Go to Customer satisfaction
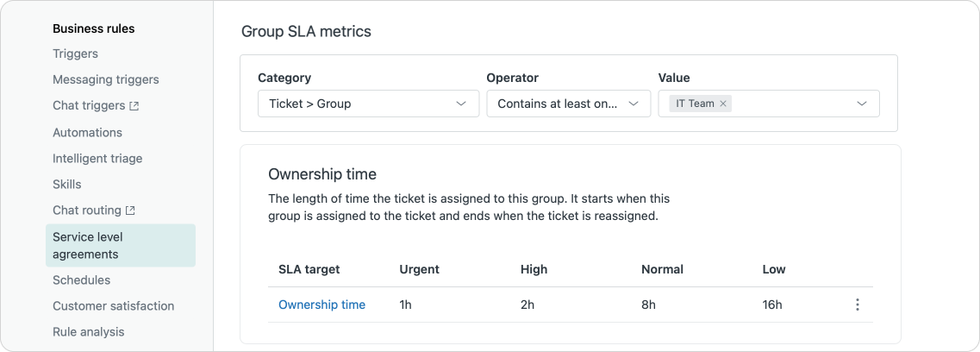Screen dimensions: 980x352 click(113, 306)
